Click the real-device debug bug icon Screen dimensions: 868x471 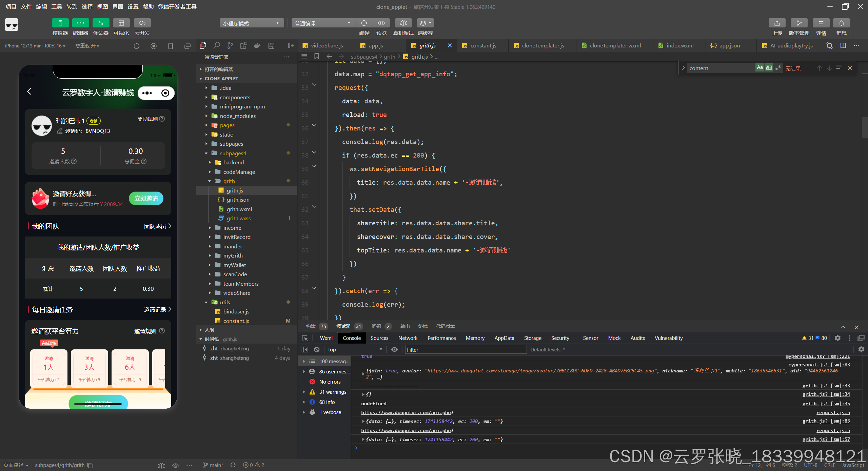point(403,23)
